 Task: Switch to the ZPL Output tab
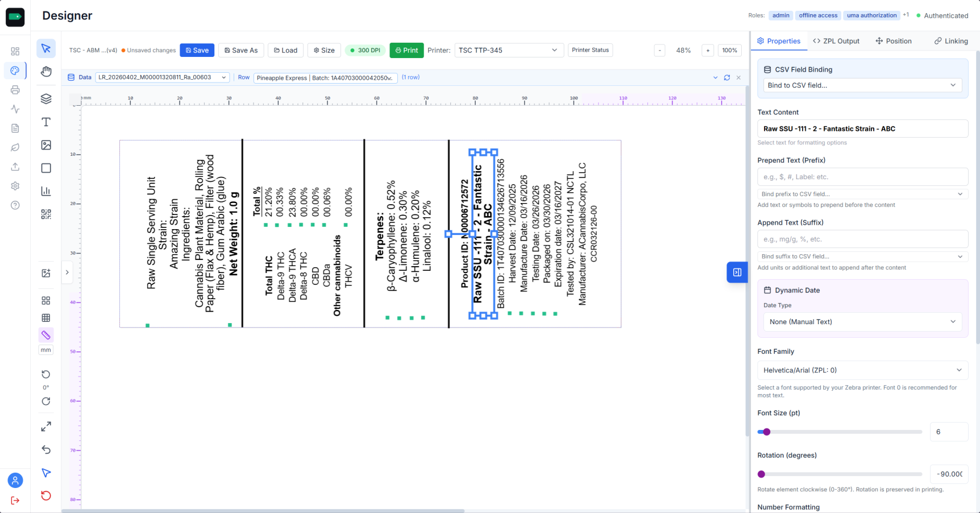[836, 41]
